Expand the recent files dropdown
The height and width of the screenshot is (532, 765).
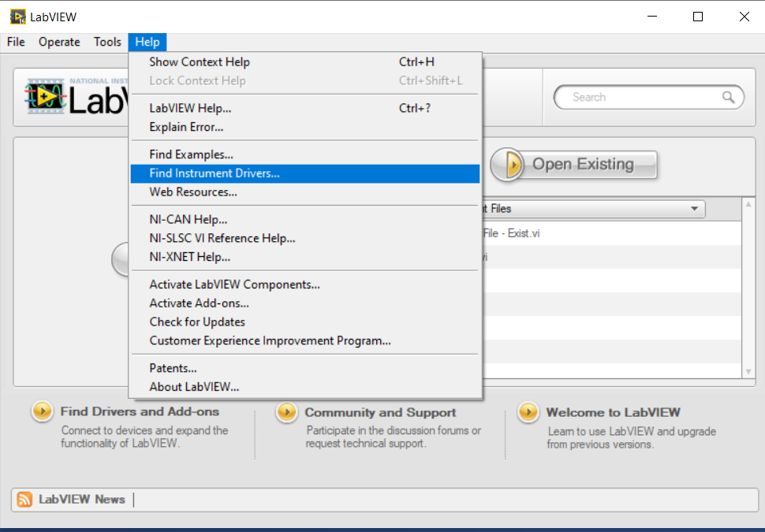point(693,209)
